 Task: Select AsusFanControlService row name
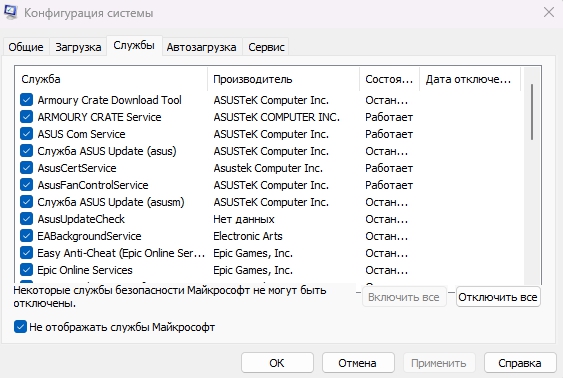pos(93,185)
